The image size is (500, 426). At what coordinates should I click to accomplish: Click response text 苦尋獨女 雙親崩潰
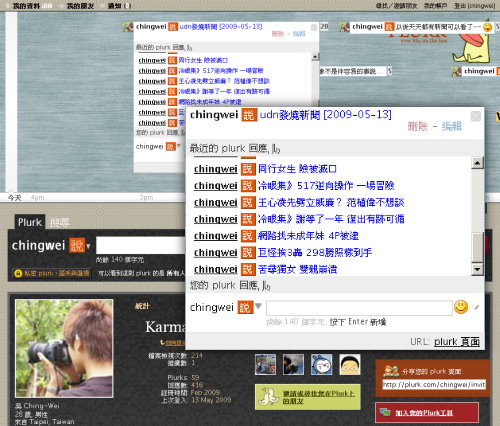[297, 269]
